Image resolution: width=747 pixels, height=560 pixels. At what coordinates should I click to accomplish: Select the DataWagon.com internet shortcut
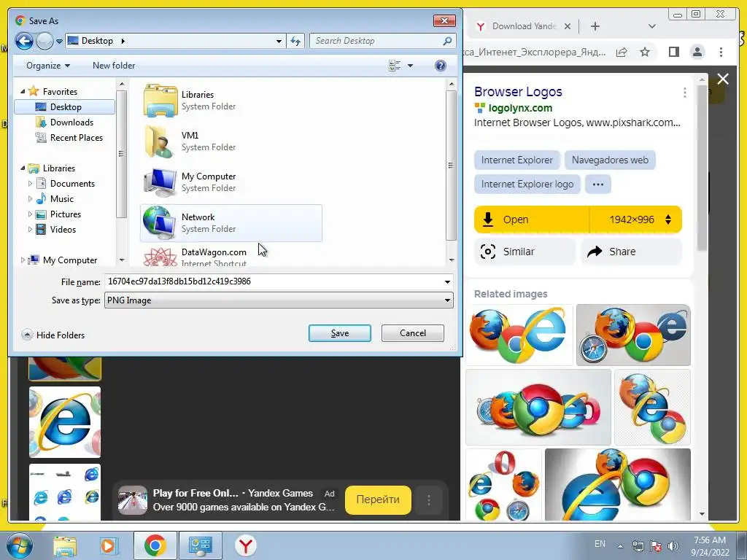pos(231,257)
